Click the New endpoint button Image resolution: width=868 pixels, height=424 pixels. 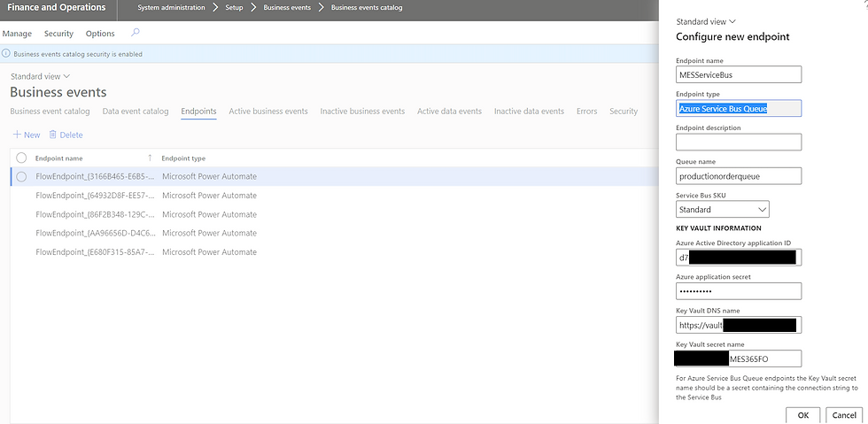click(27, 135)
